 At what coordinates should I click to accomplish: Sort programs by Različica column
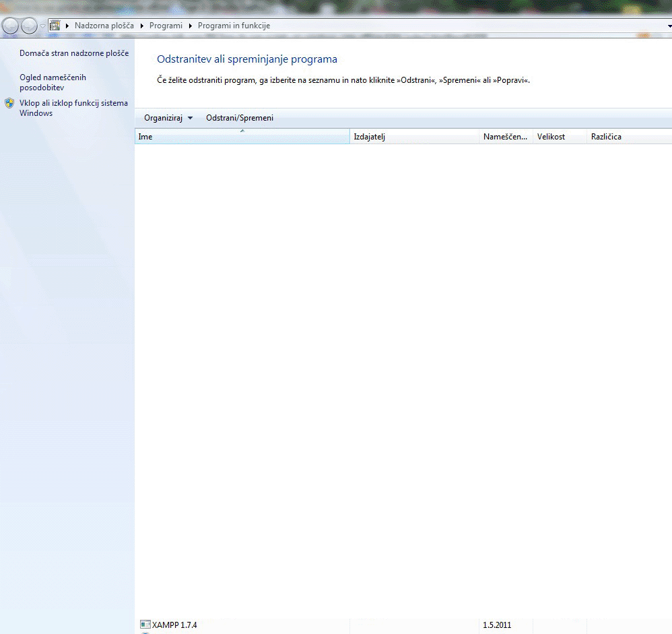(626, 137)
